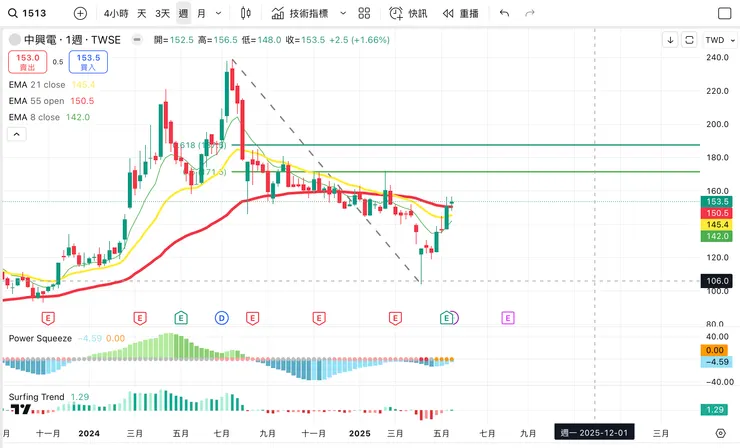Screen dimensions: 740x448
Task: Click the 106.0 crosshair price label
Action: click(x=717, y=281)
